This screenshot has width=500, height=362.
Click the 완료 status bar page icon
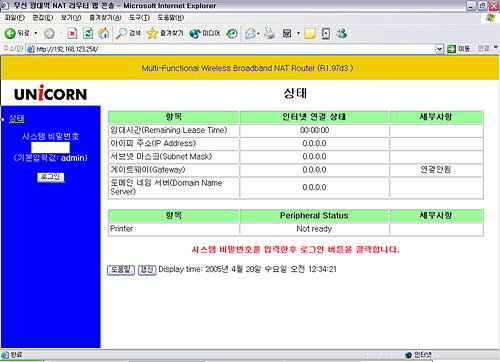pyautogui.click(x=5, y=355)
